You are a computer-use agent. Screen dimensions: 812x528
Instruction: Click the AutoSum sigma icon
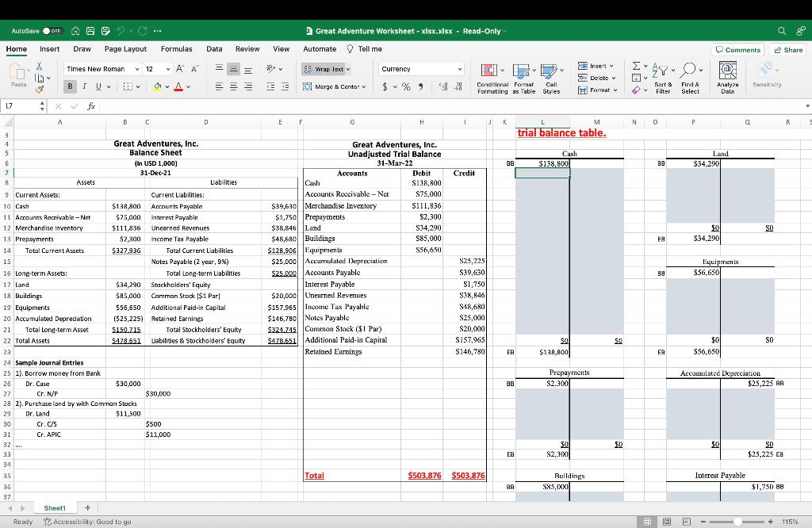[x=637, y=66]
